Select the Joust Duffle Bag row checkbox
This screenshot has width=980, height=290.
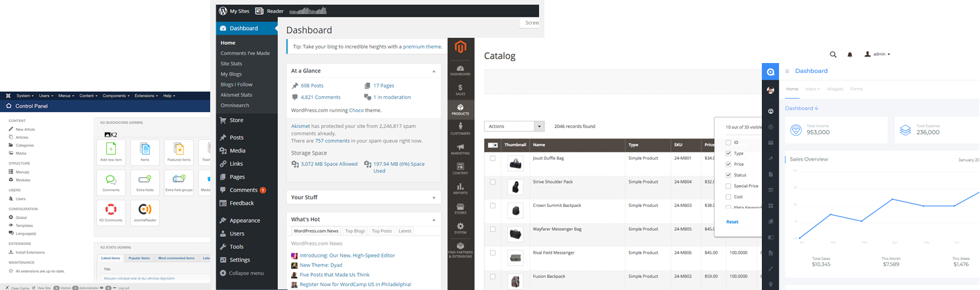tap(493, 159)
